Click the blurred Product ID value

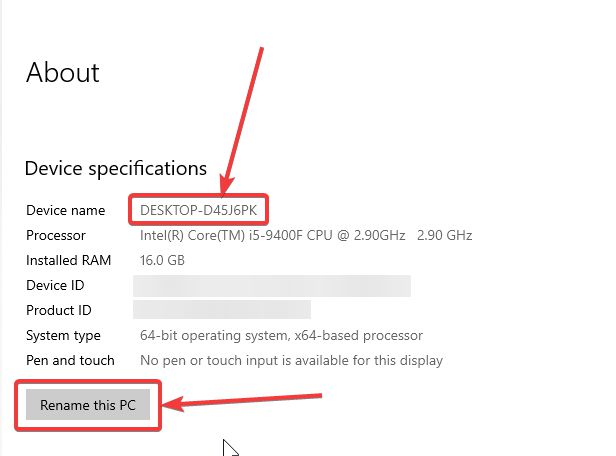pos(222,310)
